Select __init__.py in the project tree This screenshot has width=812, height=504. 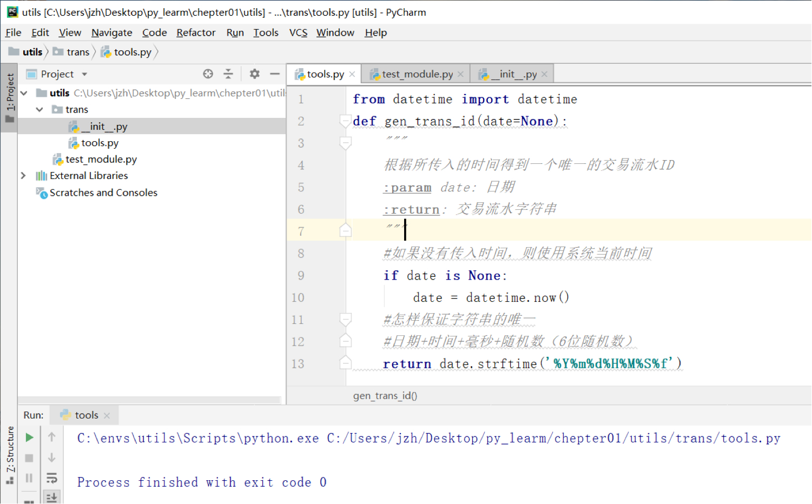(x=151, y=127)
